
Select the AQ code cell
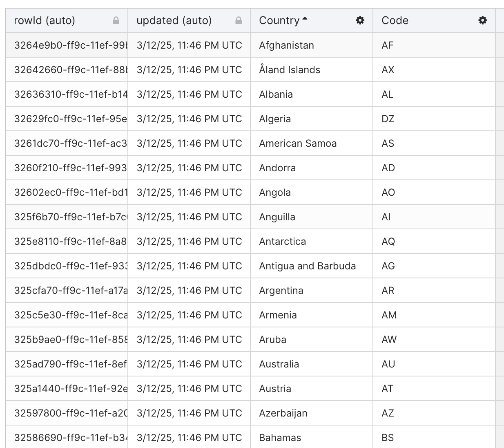388,242
